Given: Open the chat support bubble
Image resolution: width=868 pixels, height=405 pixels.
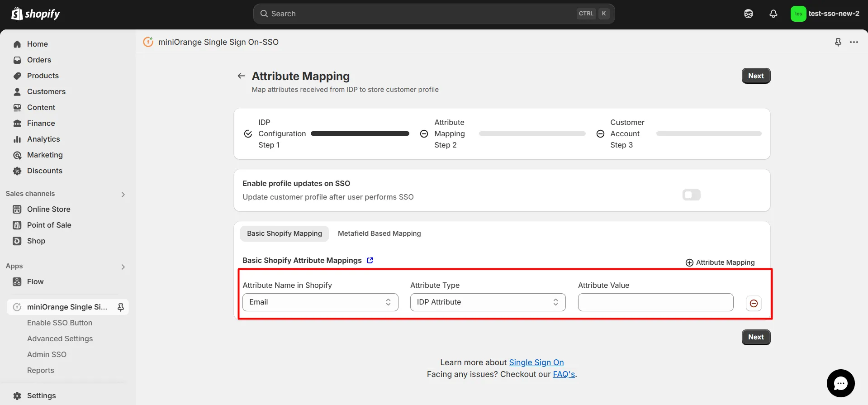Looking at the screenshot, I should point(840,383).
